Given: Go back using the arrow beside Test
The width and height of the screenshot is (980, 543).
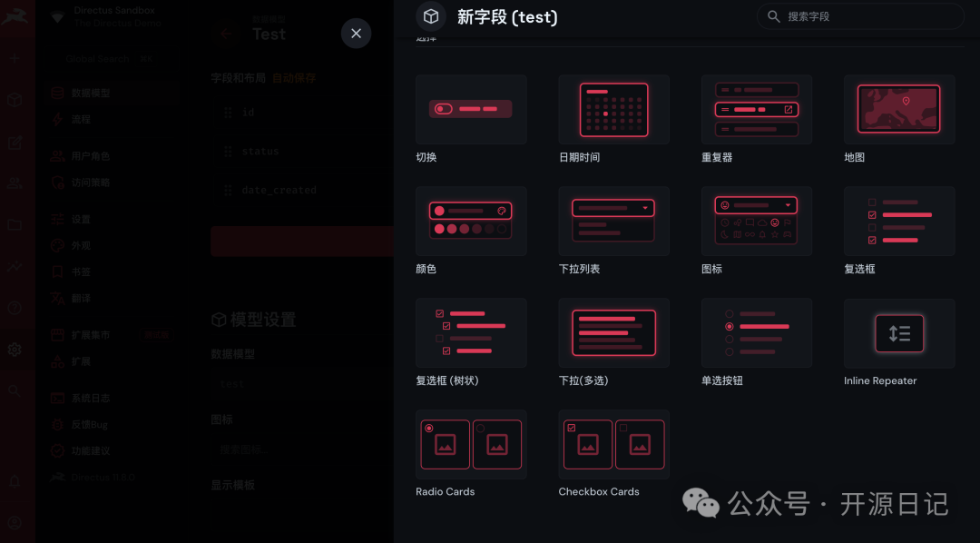Looking at the screenshot, I should (x=226, y=34).
